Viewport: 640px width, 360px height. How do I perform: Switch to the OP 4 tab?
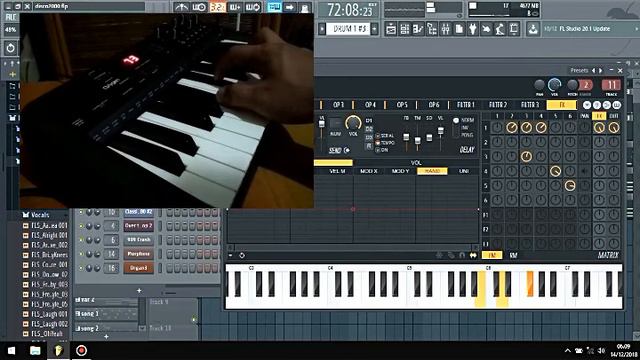[370, 105]
